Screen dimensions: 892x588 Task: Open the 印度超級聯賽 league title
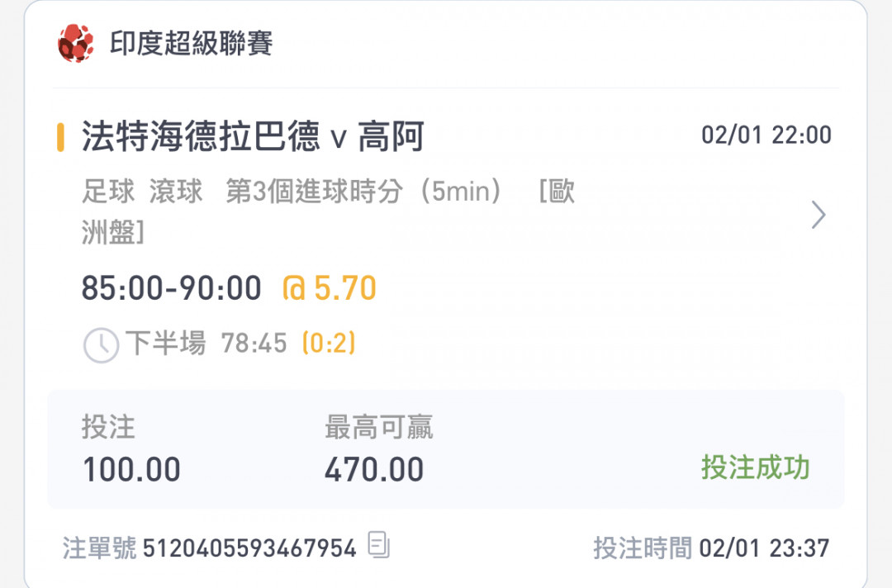pyautogui.click(x=191, y=43)
